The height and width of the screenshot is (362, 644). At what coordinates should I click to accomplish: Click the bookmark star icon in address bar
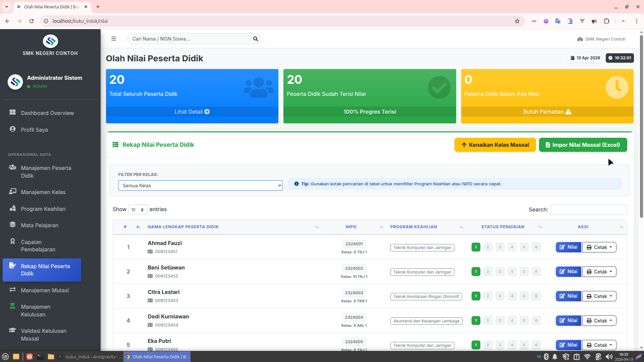pos(517,21)
